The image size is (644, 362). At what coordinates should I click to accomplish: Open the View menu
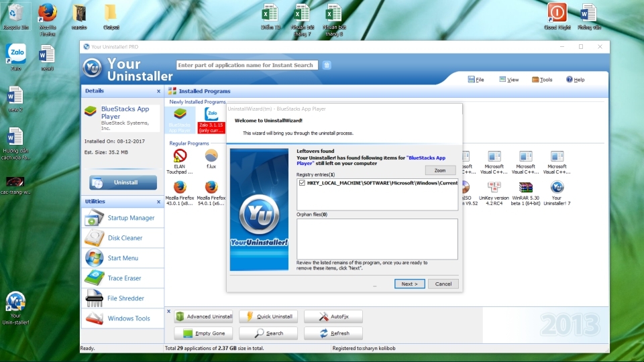(509, 80)
